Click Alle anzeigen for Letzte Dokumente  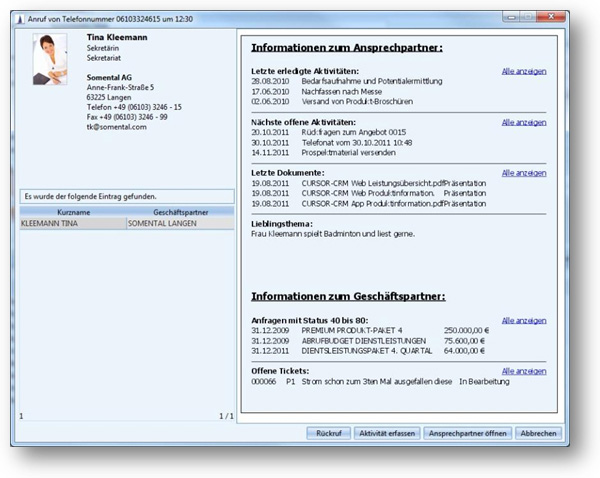(524, 173)
